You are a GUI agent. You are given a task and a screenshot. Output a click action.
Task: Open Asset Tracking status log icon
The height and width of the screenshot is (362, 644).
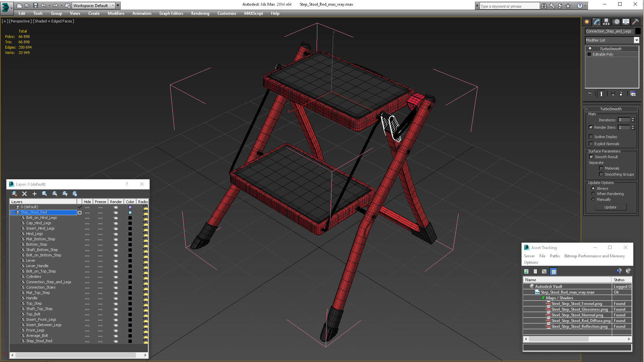click(x=535, y=271)
